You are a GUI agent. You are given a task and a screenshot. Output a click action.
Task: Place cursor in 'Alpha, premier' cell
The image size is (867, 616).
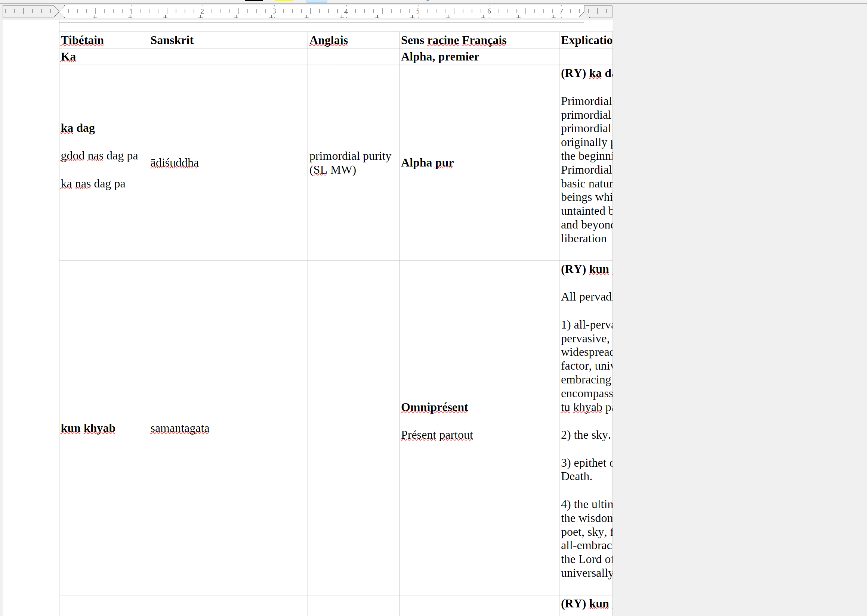click(439, 57)
